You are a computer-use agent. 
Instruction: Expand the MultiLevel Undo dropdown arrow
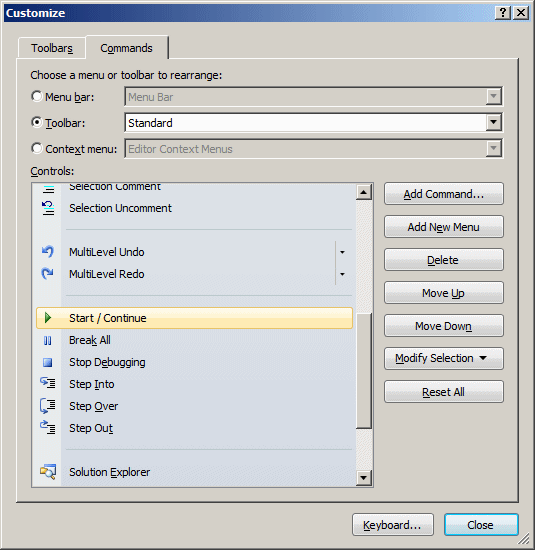point(342,252)
